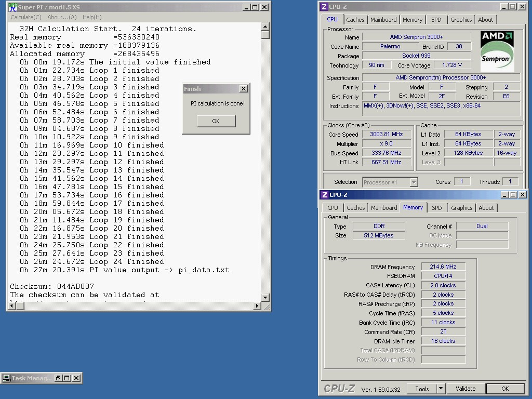Open the About...(A) menu in Super PI
The height and width of the screenshot is (399, 532).
click(62, 17)
